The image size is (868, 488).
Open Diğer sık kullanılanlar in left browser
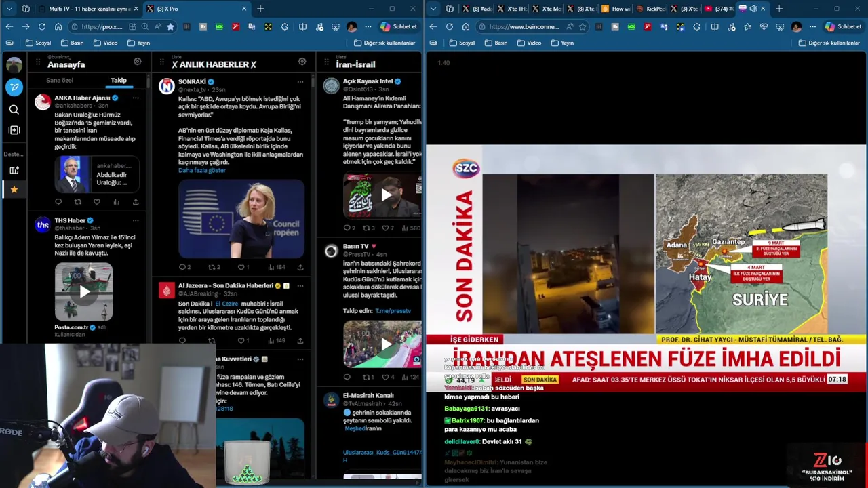point(384,43)
